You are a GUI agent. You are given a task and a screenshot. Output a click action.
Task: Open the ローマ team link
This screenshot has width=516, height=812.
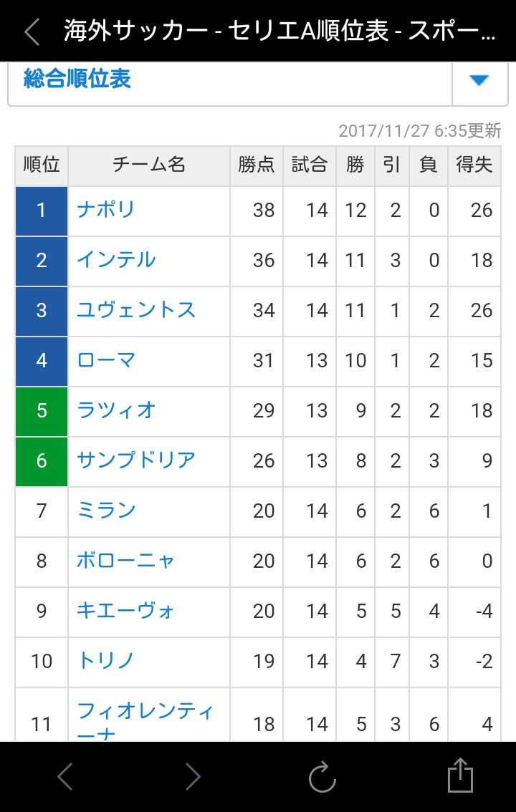[106, 360]
